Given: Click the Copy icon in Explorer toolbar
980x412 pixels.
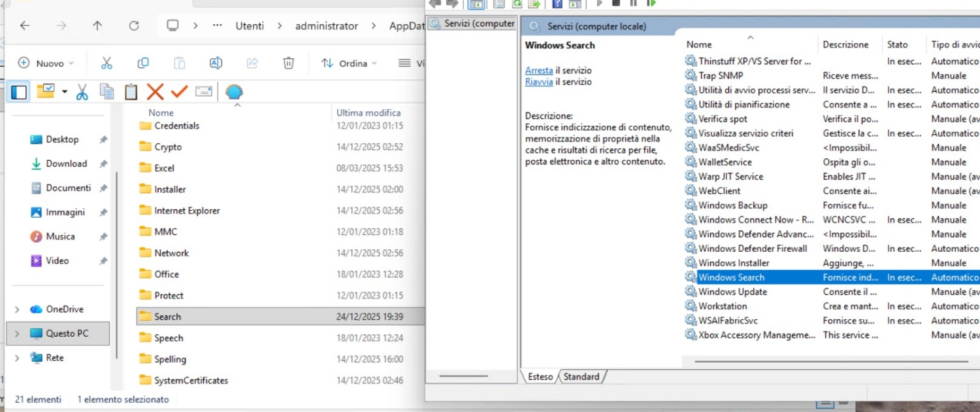Looking at the screenshot, I should pos(142,63).
